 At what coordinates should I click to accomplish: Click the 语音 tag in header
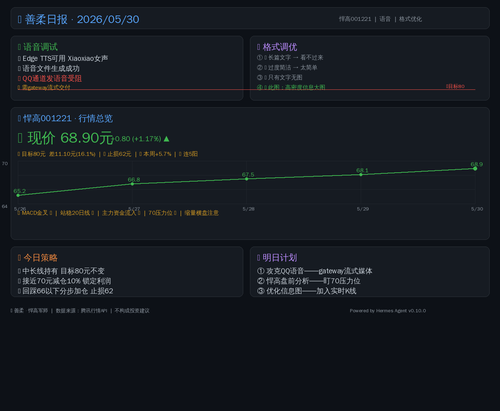pos(385,19)
